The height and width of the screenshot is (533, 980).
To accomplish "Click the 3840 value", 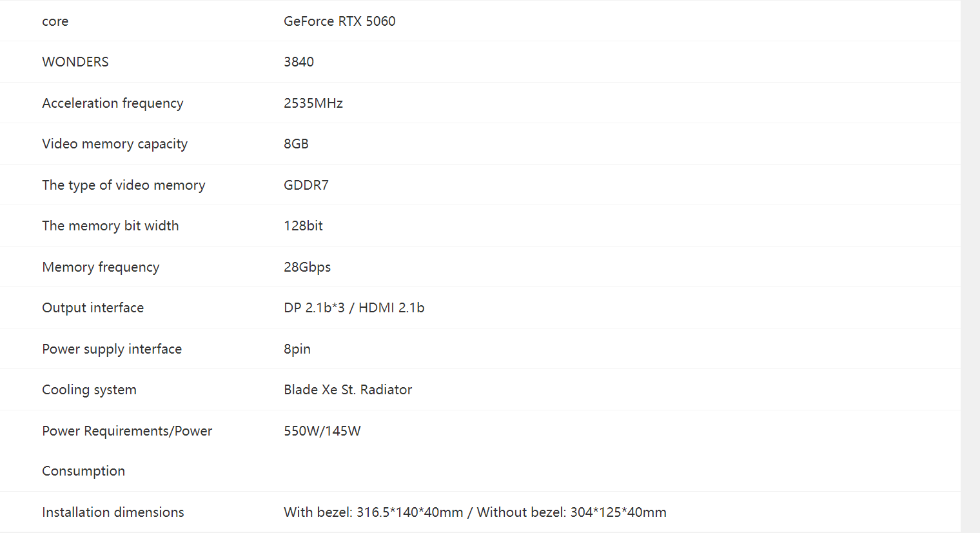I will (x=299, y=62).
